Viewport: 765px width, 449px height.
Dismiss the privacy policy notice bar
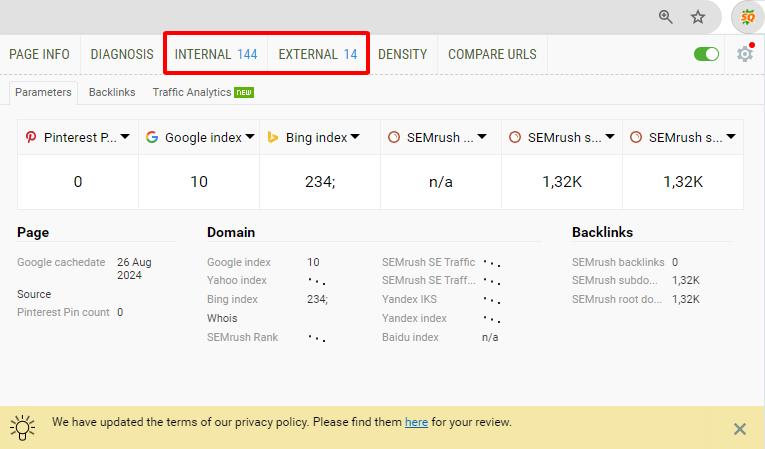pos(739,429)
